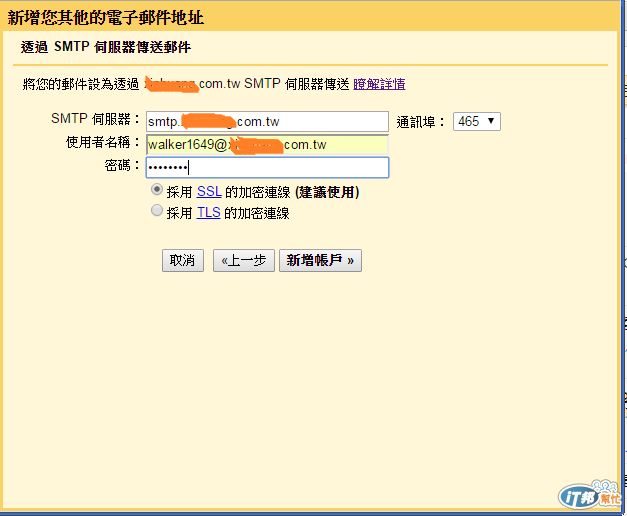Click the username field containing walker1649
Viewport: 627px width, 516px height.
pos(267,145)
